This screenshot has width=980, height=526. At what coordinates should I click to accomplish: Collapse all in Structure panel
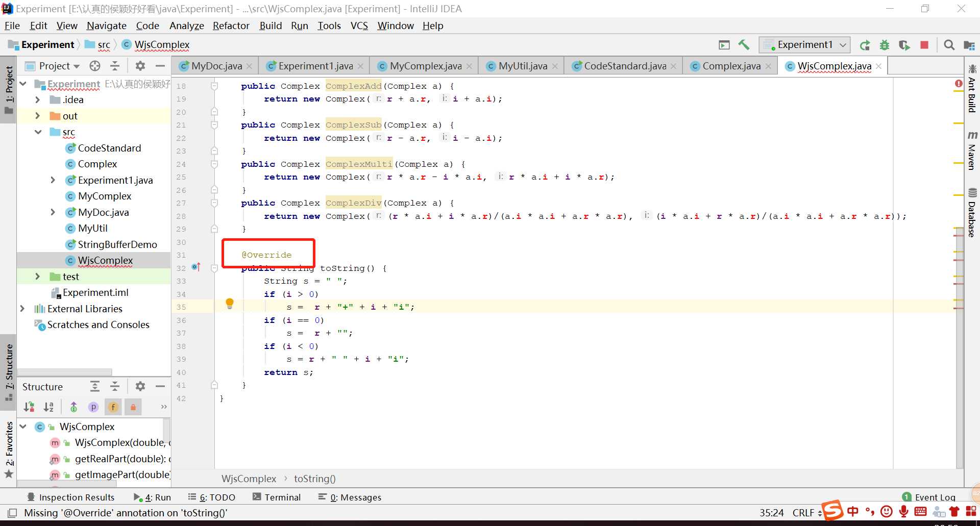(x=115, y=386)
